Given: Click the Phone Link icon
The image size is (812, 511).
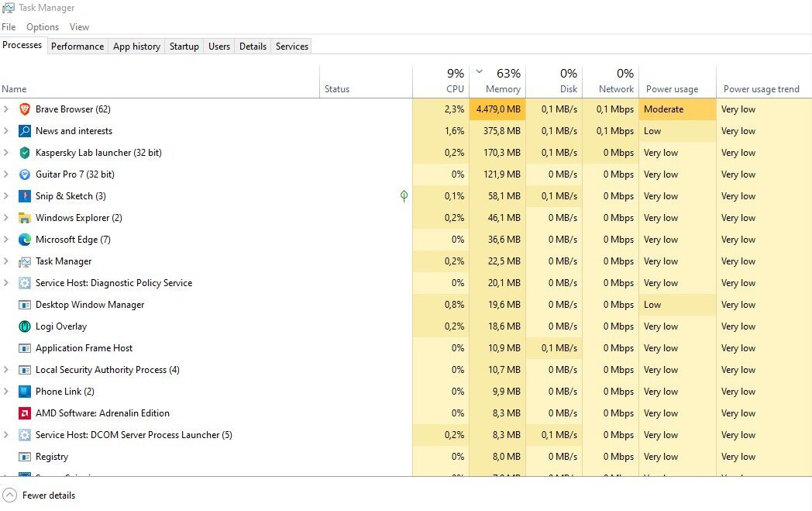Looking at the screenshot, I should (x=24, y=392).
